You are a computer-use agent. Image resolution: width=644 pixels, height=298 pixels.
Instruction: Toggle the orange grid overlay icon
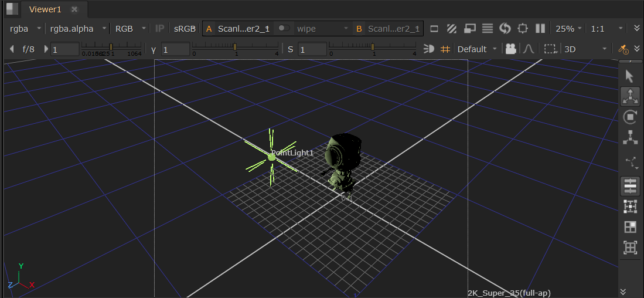(445, 49)
